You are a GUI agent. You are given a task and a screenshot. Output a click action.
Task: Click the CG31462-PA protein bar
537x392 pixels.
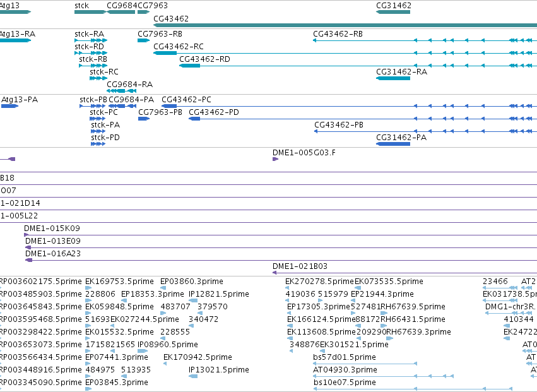(393, 144)
